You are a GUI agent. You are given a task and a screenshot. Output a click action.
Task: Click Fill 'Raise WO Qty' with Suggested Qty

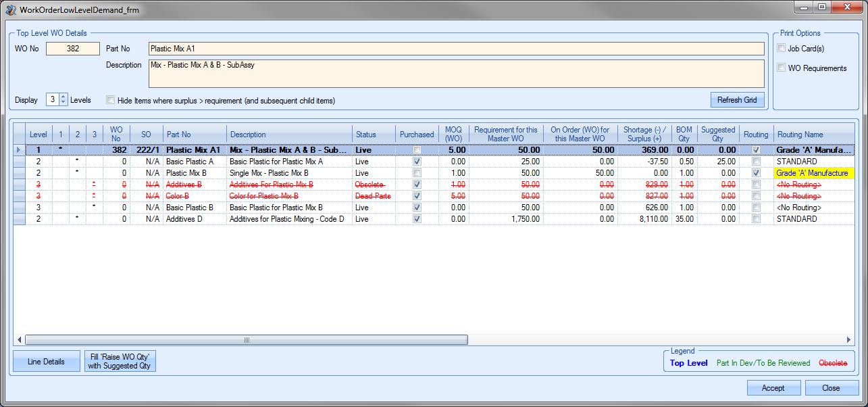pyautogui.click(x=120, y=361)
